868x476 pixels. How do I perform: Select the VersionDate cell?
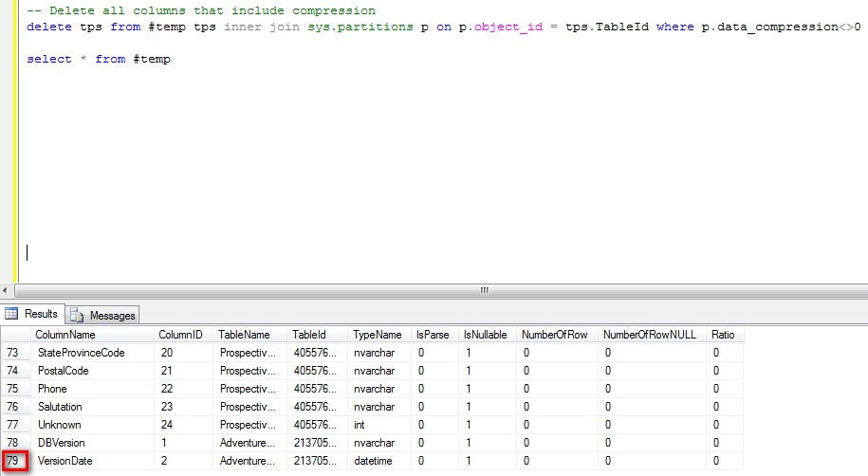pos(65,461)
